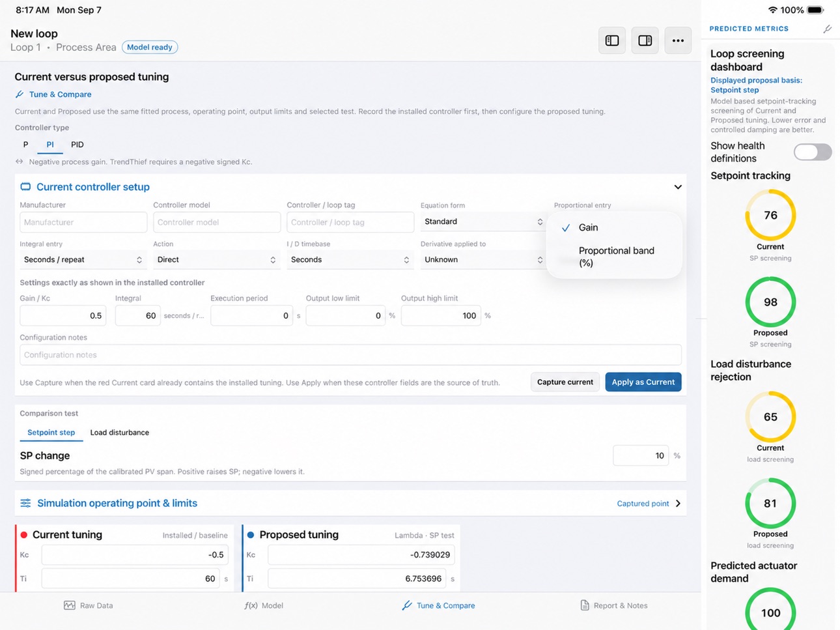Switch to the Load disturbance tab
This screenshot has width=840, height=630.
pos(119,433)
